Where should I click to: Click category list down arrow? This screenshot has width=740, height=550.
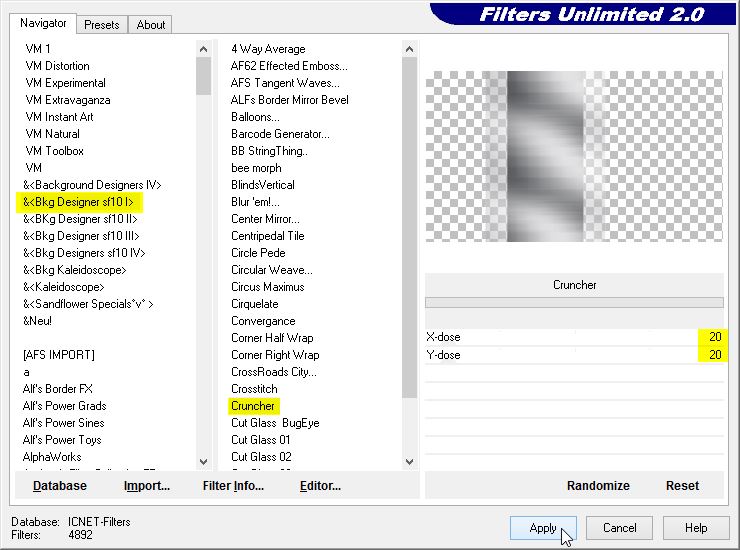point(203,462)
